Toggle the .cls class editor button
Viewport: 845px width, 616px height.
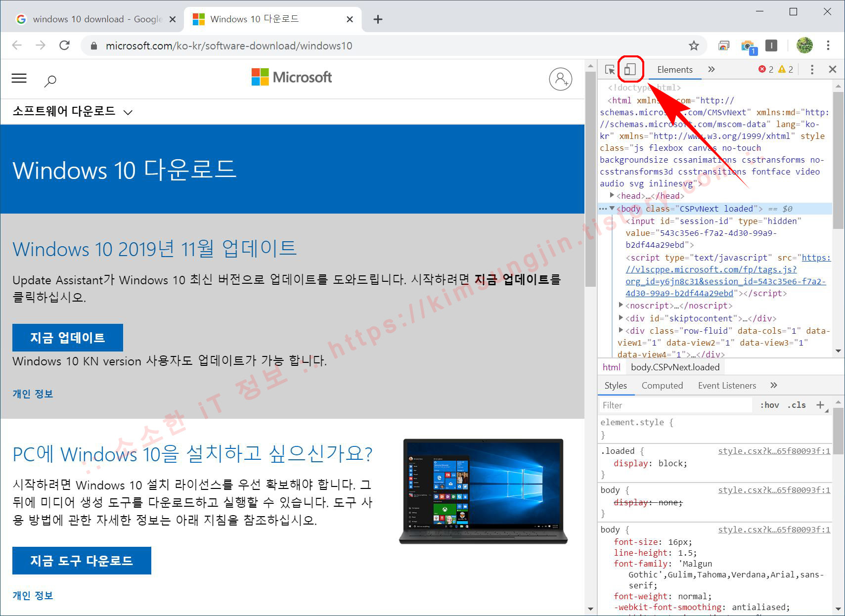tap(797, 405)
